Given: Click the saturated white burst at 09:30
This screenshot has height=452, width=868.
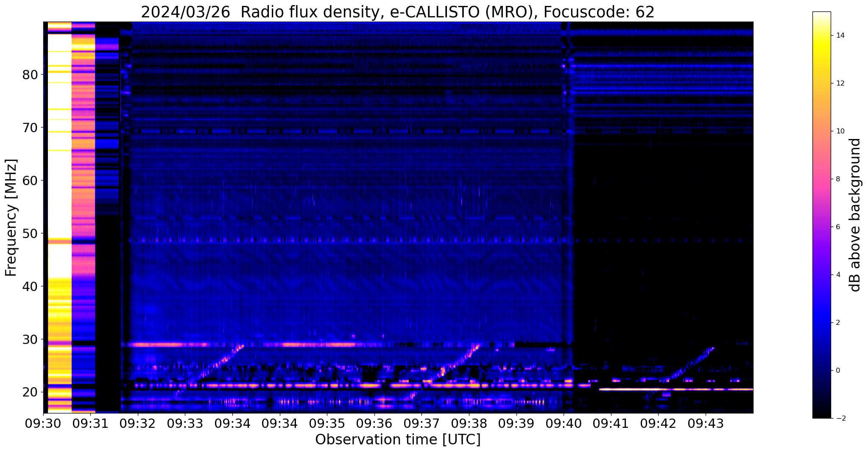Looking at the screenshot, I should [59, 153].
